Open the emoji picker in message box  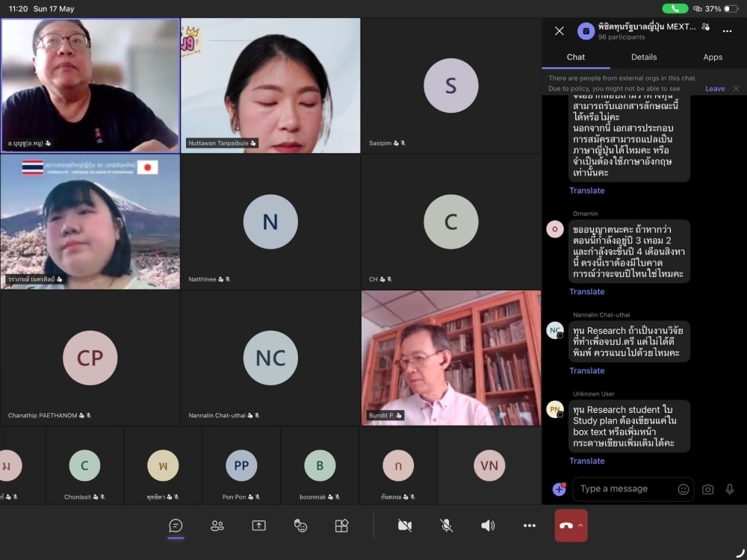click(x=684, y=489)
